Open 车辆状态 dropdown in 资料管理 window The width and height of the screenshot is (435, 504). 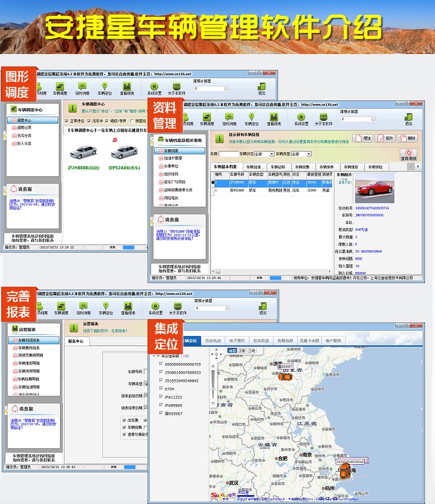click(x=272, y=154)
